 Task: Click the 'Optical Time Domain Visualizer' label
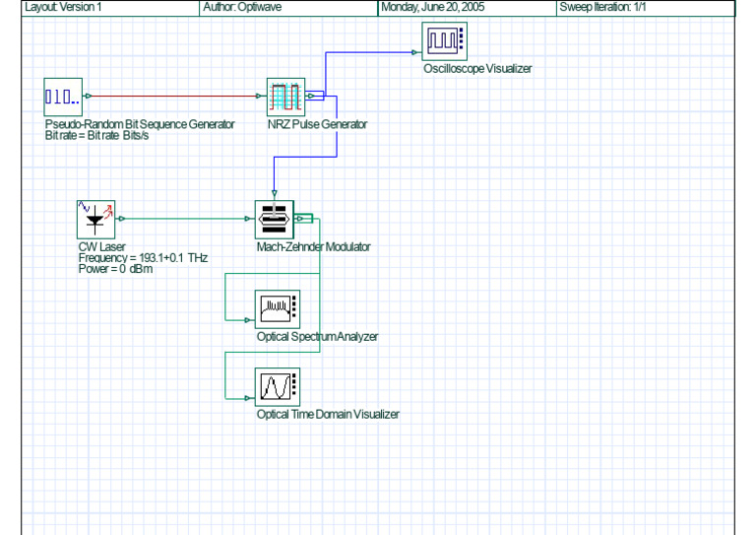pos(328,414)
